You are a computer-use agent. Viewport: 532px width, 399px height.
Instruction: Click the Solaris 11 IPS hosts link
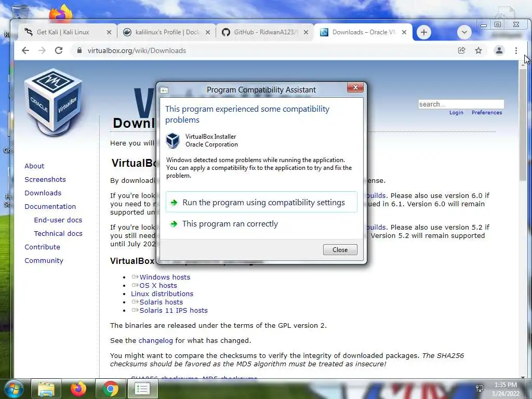click(x=174, y=311)
